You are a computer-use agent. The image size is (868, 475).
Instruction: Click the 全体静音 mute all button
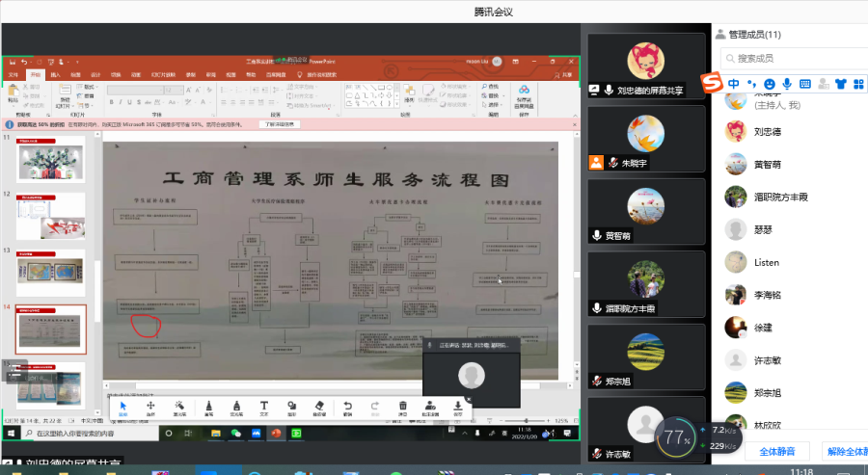782,451
